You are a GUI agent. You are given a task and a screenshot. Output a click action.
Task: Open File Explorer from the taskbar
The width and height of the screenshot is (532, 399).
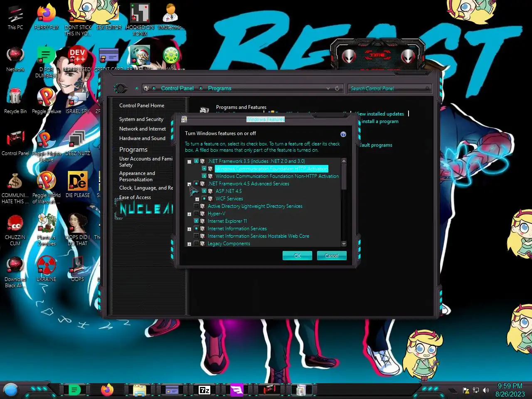coord(139,390)
